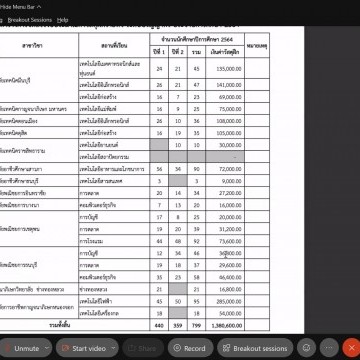Open audio options arrow beside Unmute
This screenshot has width=360, height=360.
pos(47,348)
